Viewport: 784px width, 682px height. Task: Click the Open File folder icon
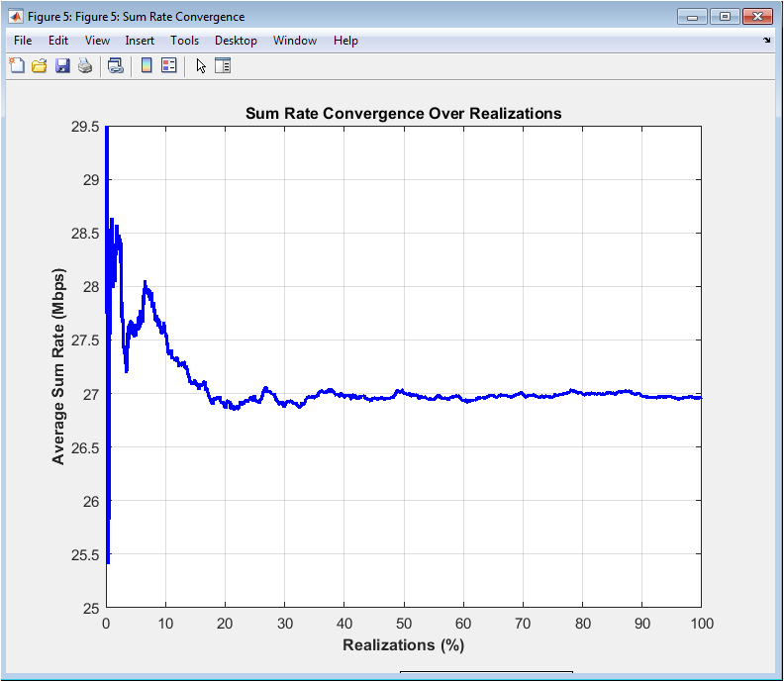coord(40,66)
